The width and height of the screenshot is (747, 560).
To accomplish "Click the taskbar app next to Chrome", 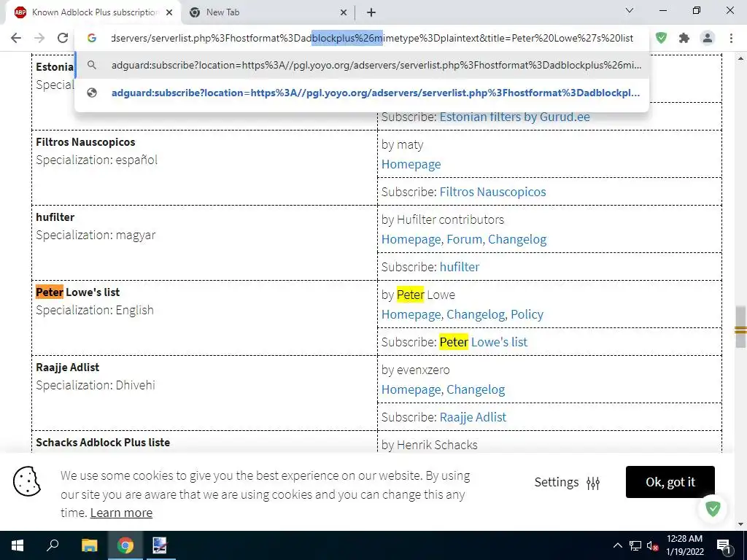I will coord(160,545).
